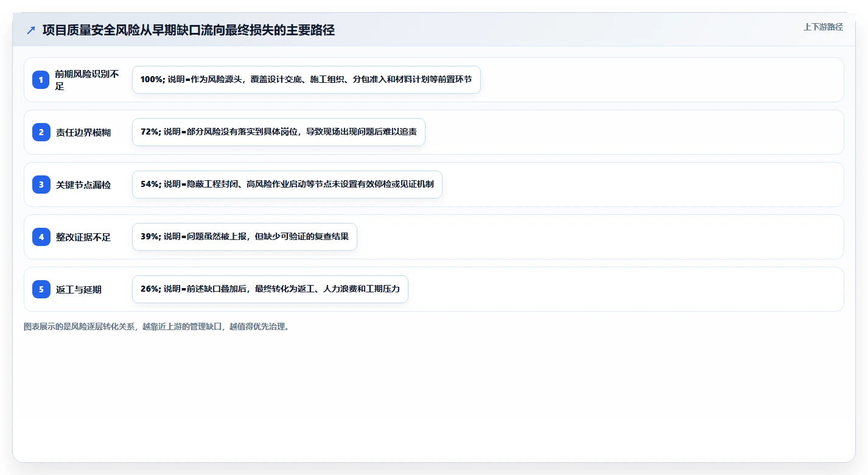The image size is (868, 475).
Task: Click step badge number 3
Action: 41,185
